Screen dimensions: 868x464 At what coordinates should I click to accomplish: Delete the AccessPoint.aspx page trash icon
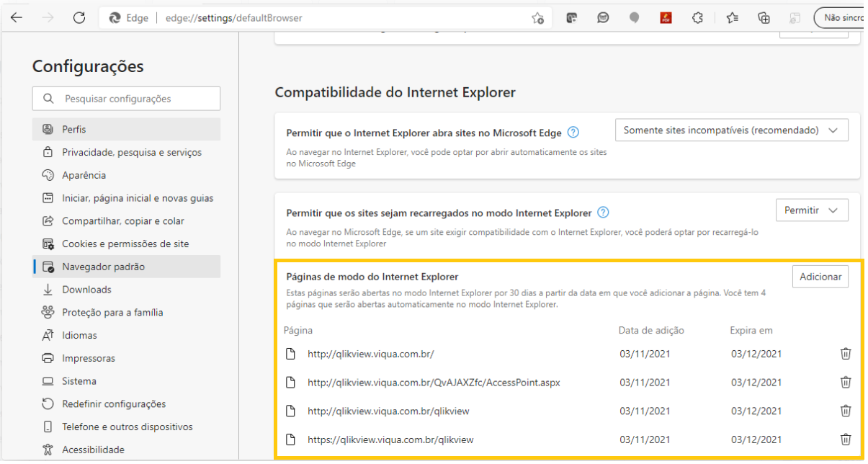point(846,383)
